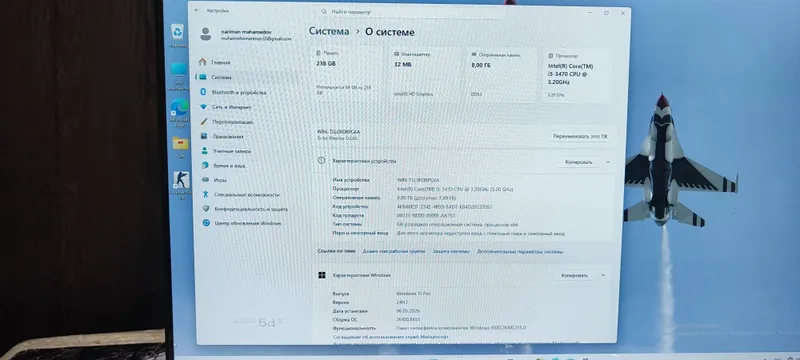Select the Bluetooth и устройства icon

(203, 92)
